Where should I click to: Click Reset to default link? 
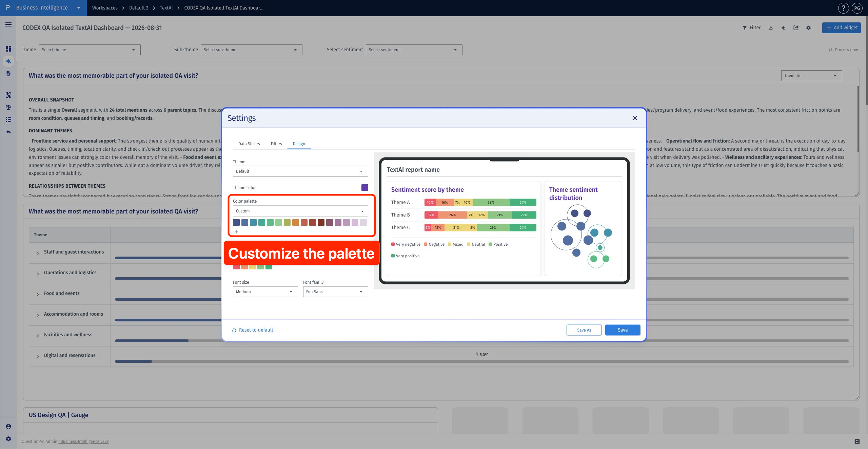pyautogui.click(x=253, y=330)
